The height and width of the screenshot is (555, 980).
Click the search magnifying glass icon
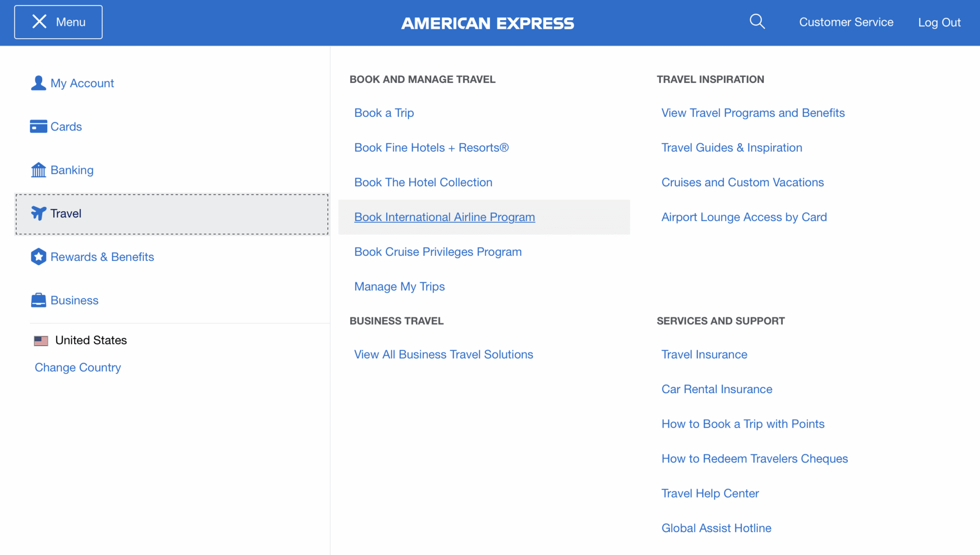click(x=757, y=21)
